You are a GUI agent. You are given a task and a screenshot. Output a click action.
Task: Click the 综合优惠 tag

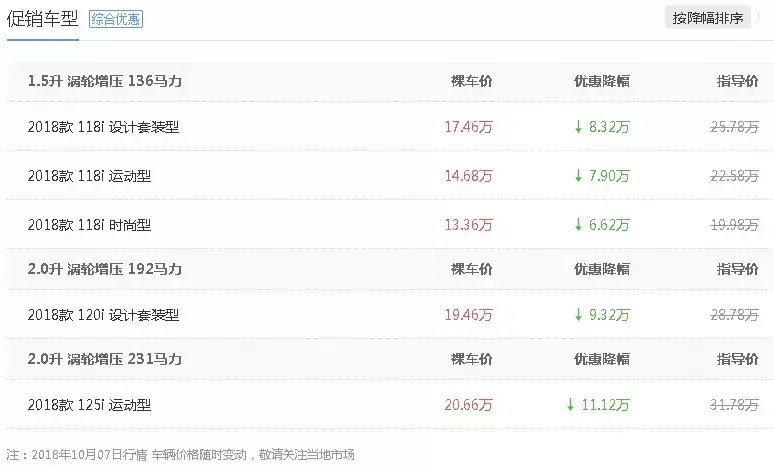(116, 19)
